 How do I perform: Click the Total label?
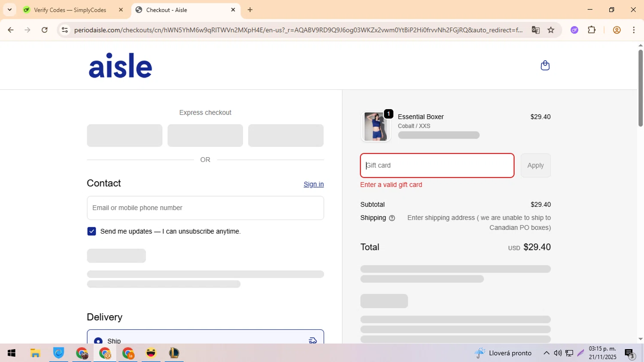click(370, 247)
